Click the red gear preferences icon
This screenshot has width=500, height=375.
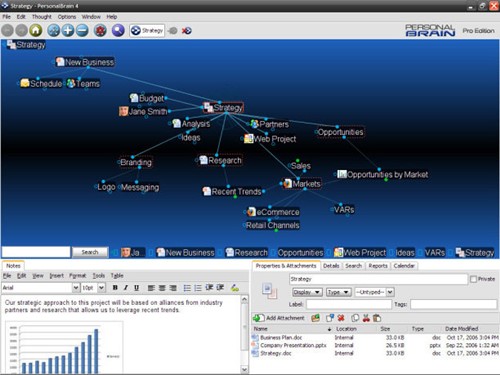pos(100,30)
